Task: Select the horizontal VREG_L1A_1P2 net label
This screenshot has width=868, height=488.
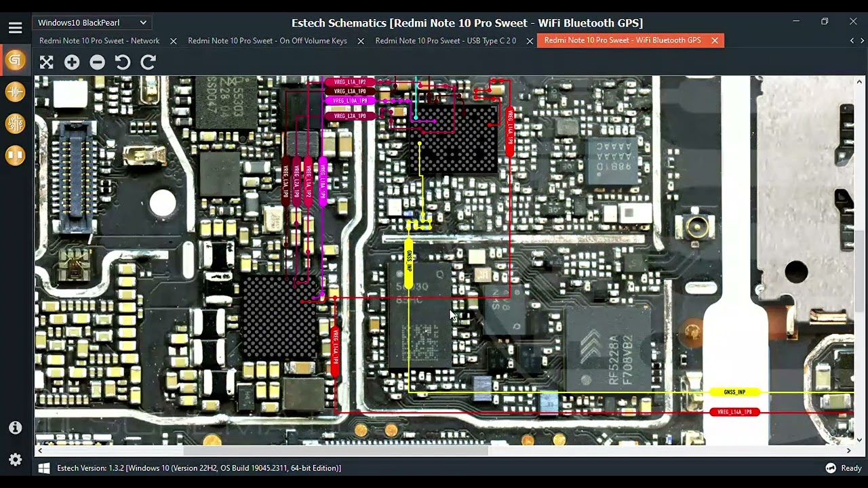Action: 350,82
